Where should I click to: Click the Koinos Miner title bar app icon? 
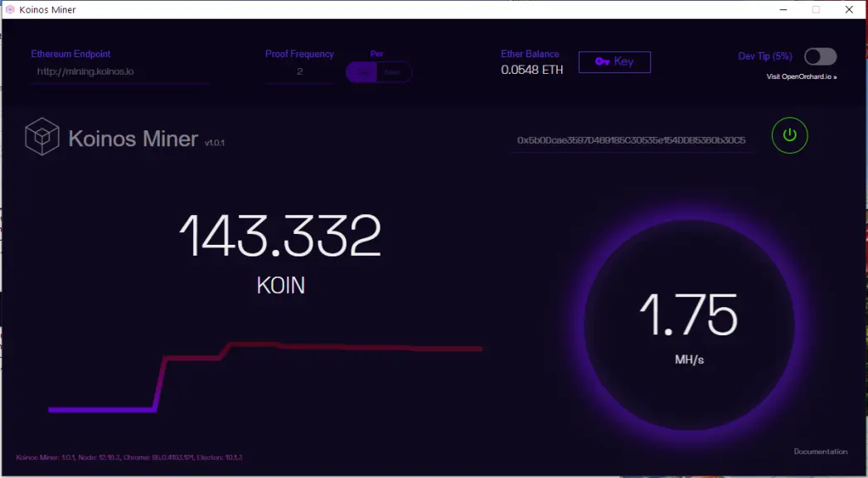[9, 9]
